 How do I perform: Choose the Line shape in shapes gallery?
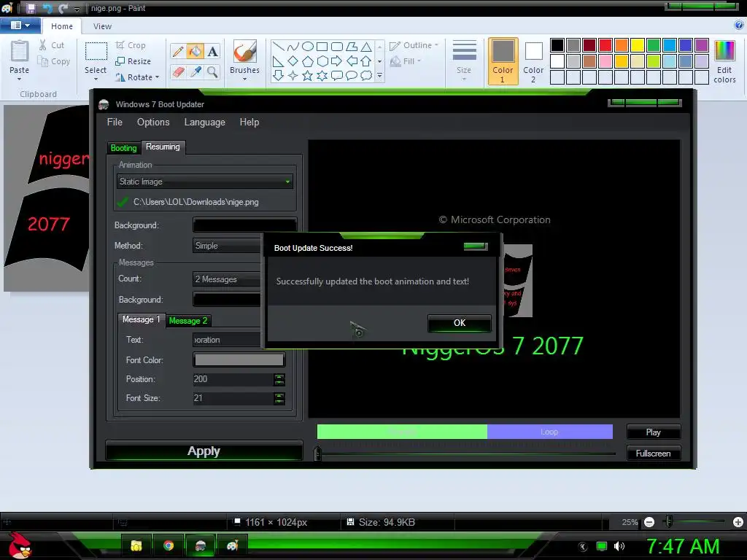pyautogui.click(x=278, y=46)
